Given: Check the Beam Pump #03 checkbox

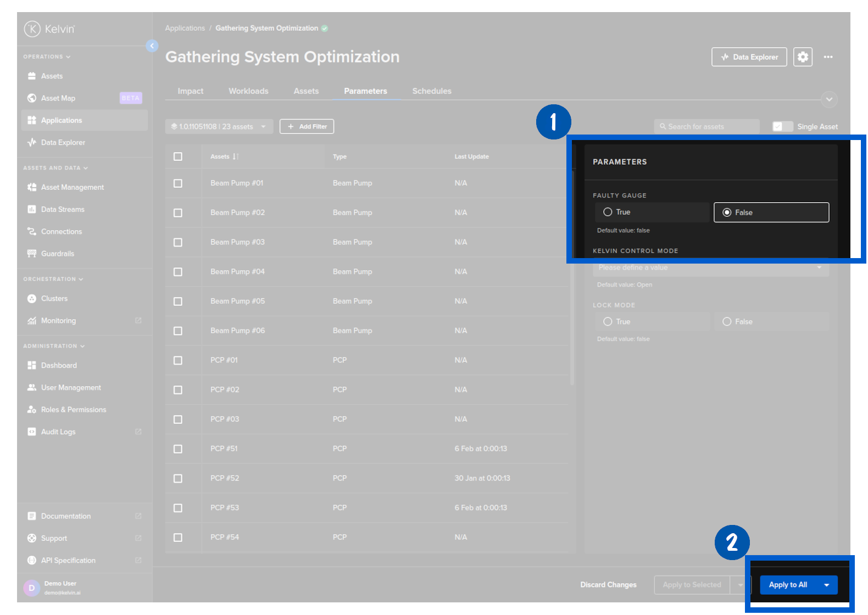Looking at the screenshot, I should [178, 242].
